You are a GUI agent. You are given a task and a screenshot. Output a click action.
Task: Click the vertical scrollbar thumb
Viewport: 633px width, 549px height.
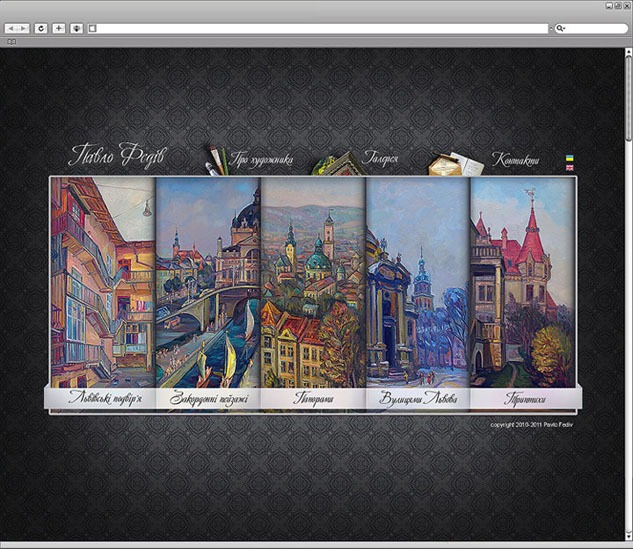point(629,98)
